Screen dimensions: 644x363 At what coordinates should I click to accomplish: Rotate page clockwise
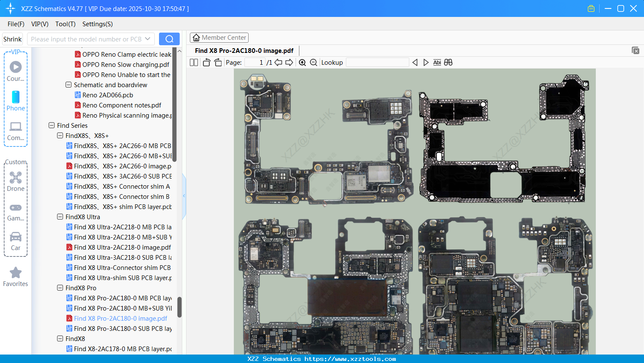point(218,63)
